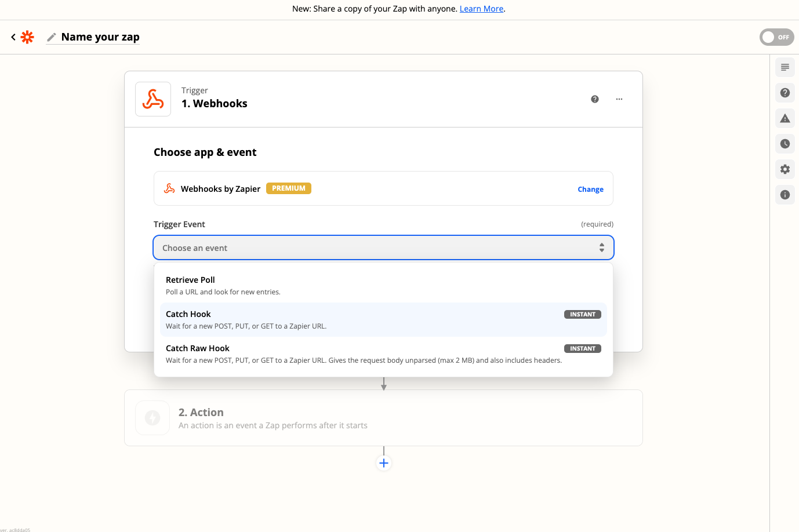Open the notes/outline sidebar icon
799x532 pixels.
pos(785,67)
